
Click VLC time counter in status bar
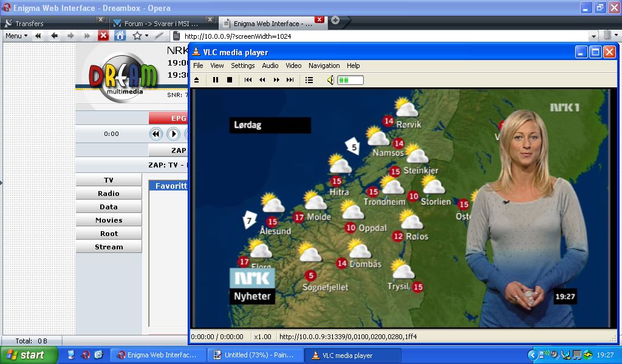(x=217, y=337)
